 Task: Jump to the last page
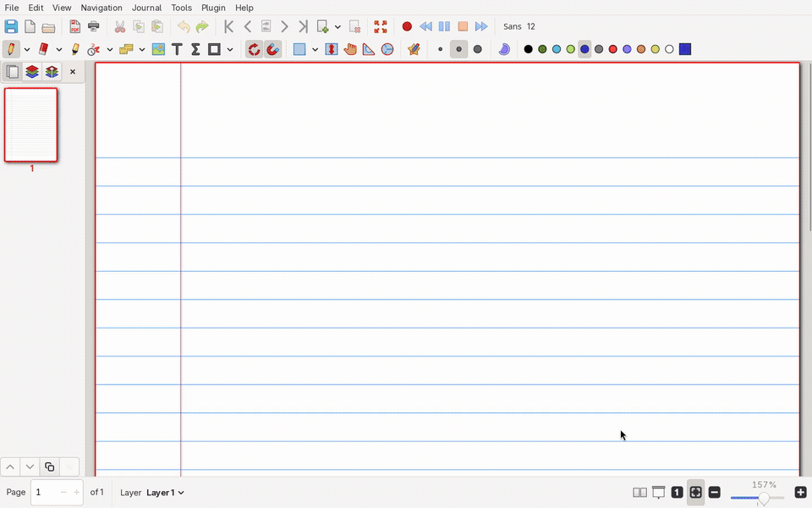pos(304,26)
